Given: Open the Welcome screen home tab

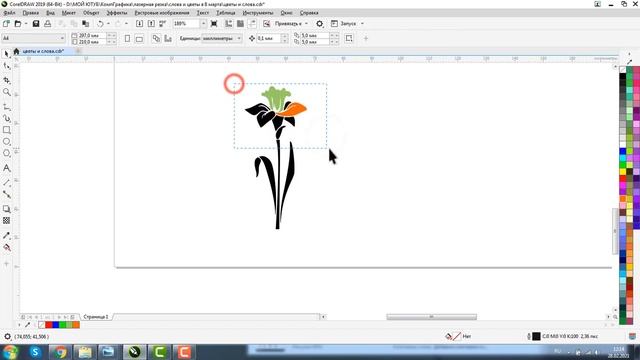Looking at the screenshot, I should (16, 51).
